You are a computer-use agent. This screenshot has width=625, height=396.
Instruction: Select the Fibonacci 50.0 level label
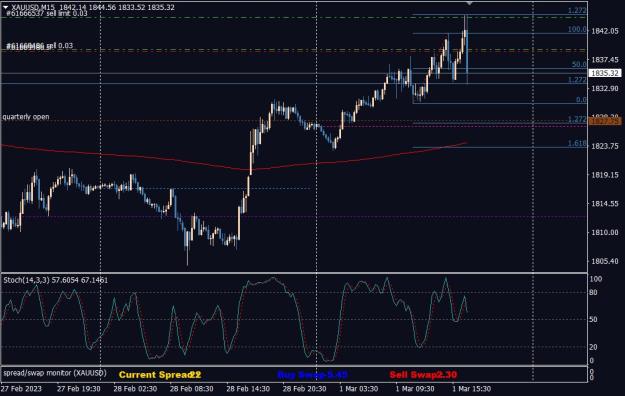click(x=579, y=64)
